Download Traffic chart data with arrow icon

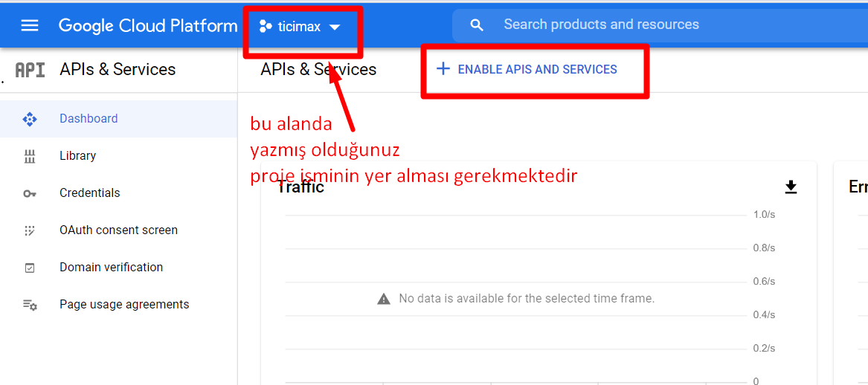[791, 187]
